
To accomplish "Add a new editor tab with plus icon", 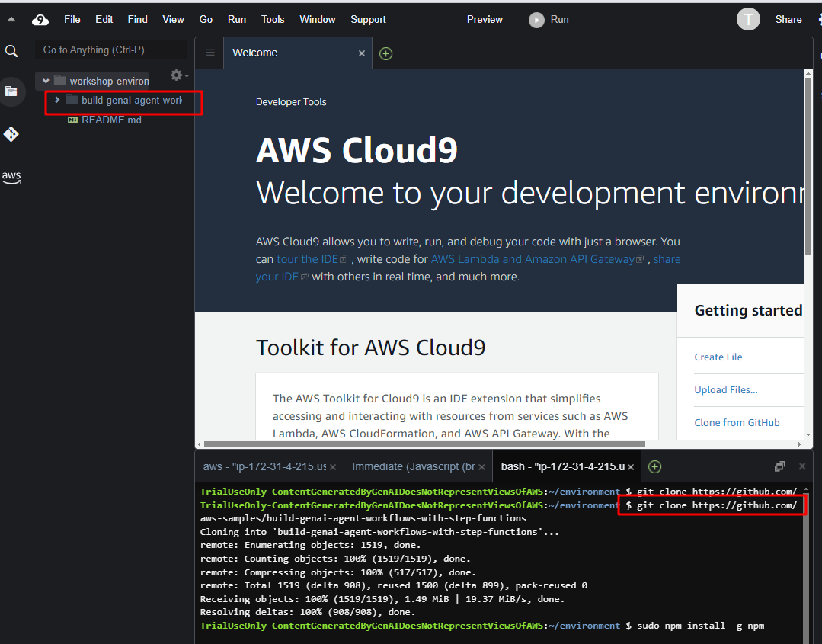I will pos(385,53).
